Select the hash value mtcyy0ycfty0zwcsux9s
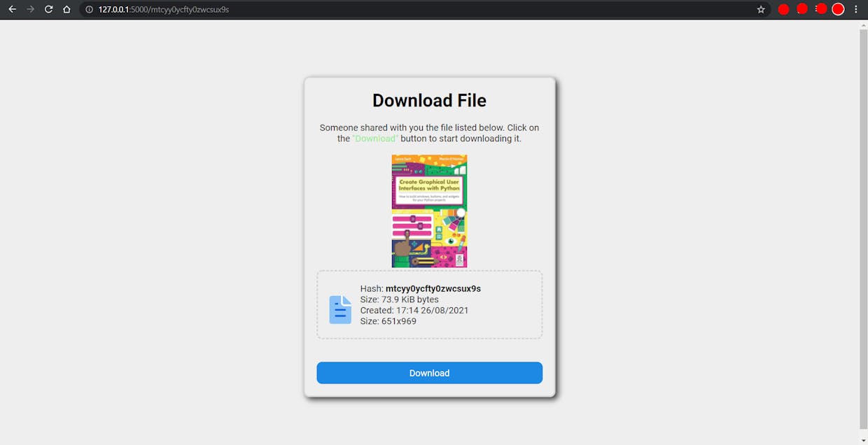This screenshot has height=445, width=868. click(433, 288)
